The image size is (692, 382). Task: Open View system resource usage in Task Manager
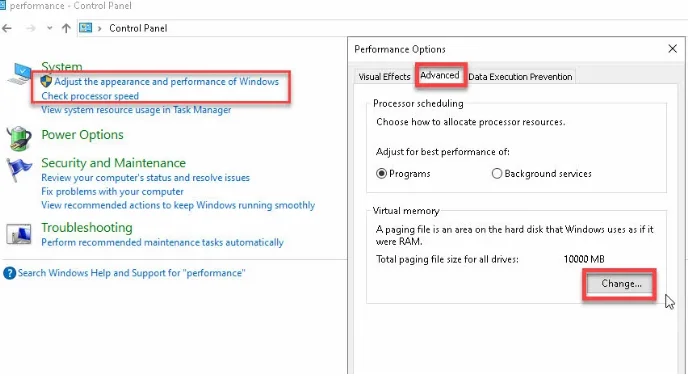pos(136,110)
